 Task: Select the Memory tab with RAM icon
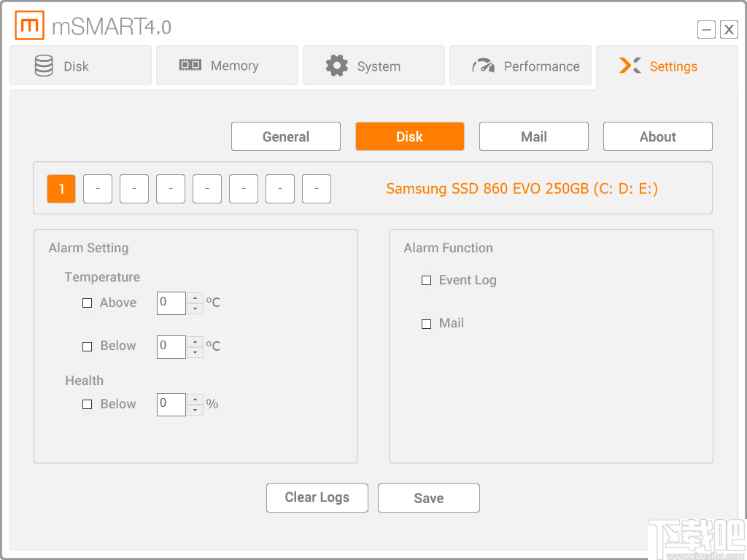(227, 66)
